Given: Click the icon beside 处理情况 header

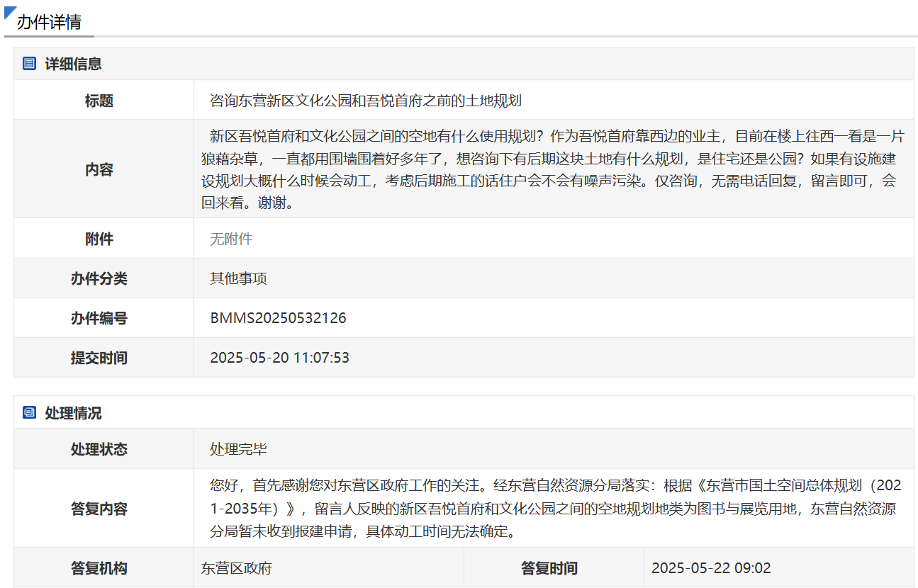Looking at the screenshot, I should 29,412.
